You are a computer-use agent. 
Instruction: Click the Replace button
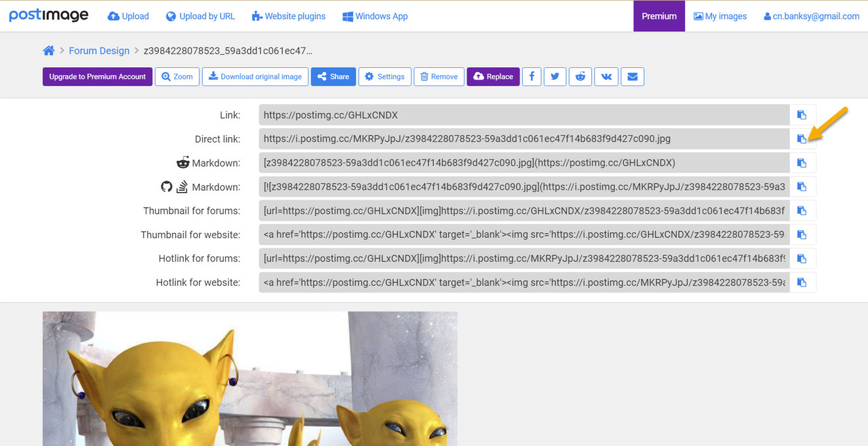click(494, 77)
